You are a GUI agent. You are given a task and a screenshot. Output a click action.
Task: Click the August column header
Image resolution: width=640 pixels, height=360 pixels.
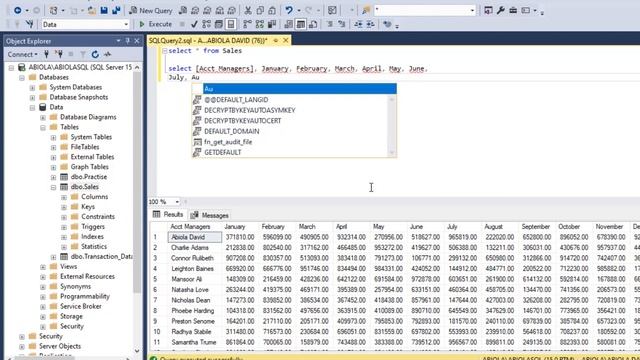(493, 227)
